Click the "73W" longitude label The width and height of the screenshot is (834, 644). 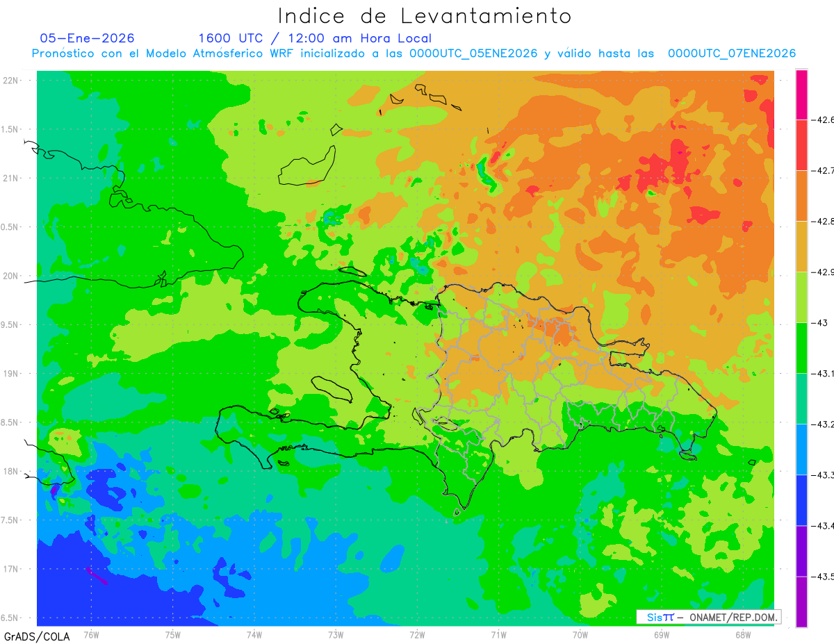pos(335,634)
